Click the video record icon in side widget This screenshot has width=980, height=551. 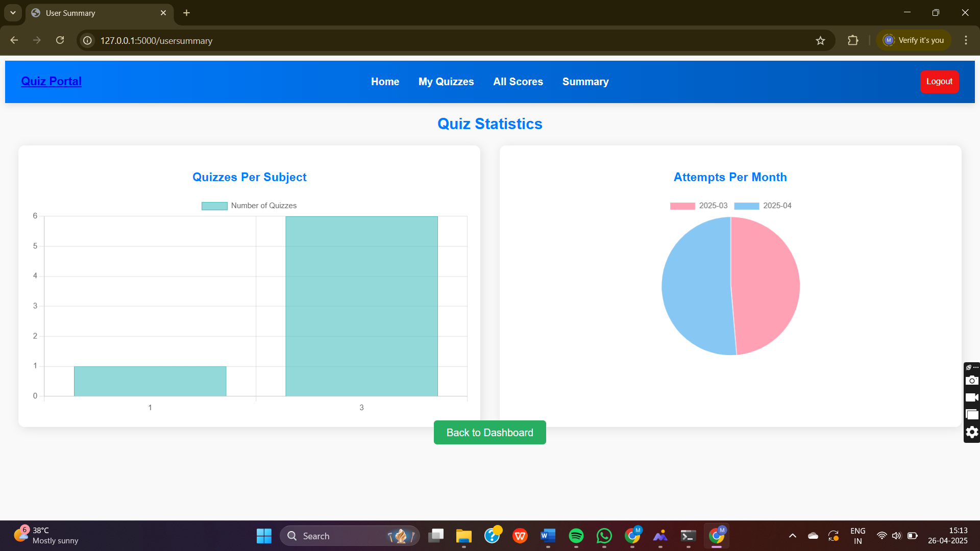click(972, 397)
